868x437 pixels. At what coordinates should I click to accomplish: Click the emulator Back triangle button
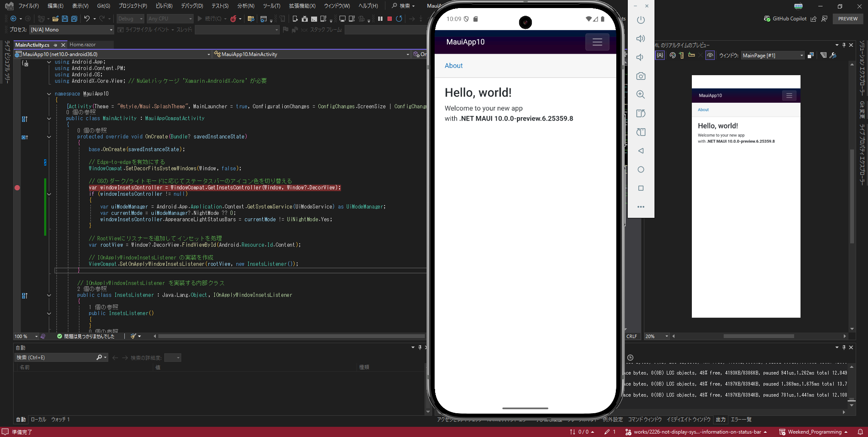pos(641,151)
